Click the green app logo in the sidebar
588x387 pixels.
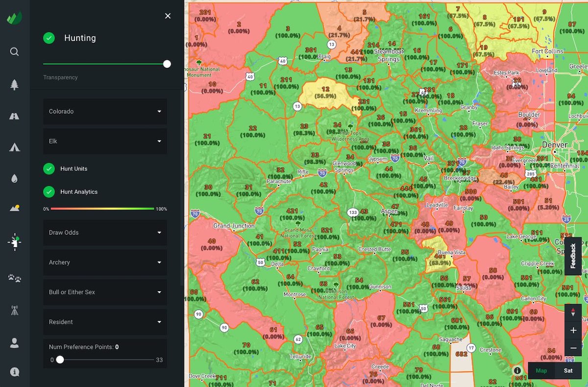(14, 18)
